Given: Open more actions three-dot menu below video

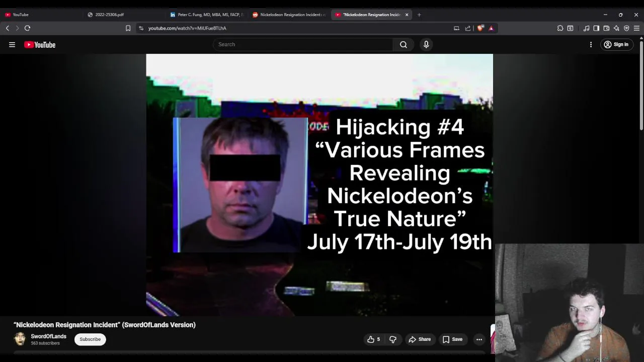Looking at the screenshot, I should click(479, 339).
